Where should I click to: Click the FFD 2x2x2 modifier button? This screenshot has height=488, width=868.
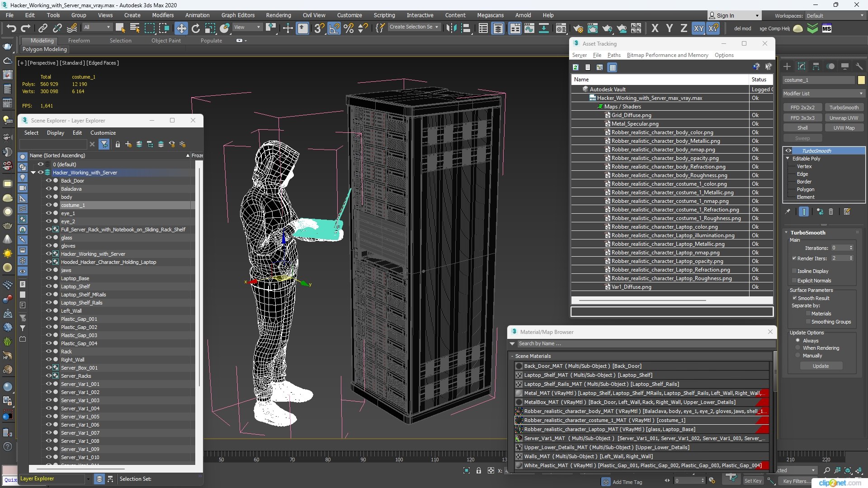802,108
